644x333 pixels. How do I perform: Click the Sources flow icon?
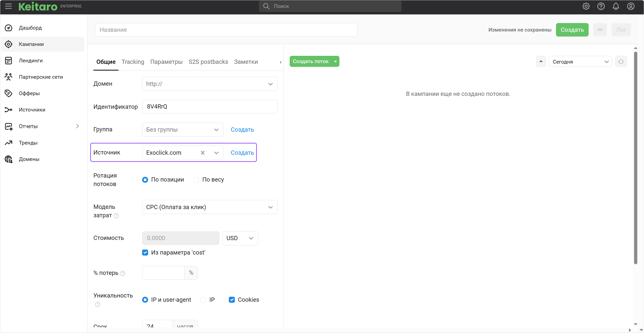8,110
